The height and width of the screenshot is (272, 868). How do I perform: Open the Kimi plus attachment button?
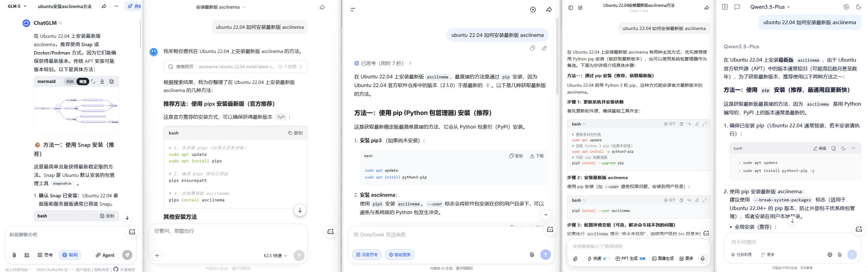pos(157,256)
